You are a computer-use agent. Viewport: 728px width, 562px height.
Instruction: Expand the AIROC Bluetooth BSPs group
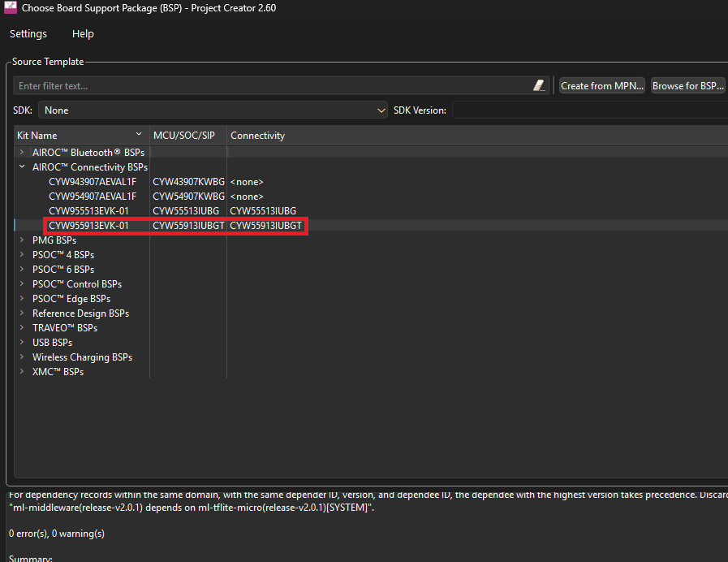22,153
